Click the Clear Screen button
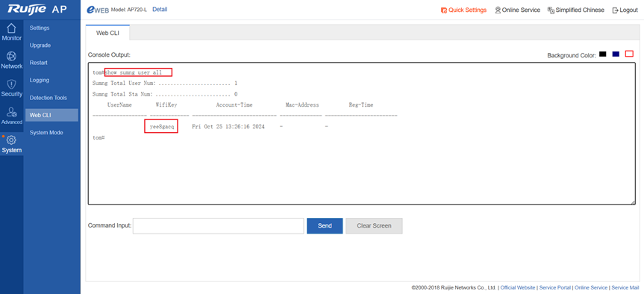 pyautogui.click(x=374, y=226)
